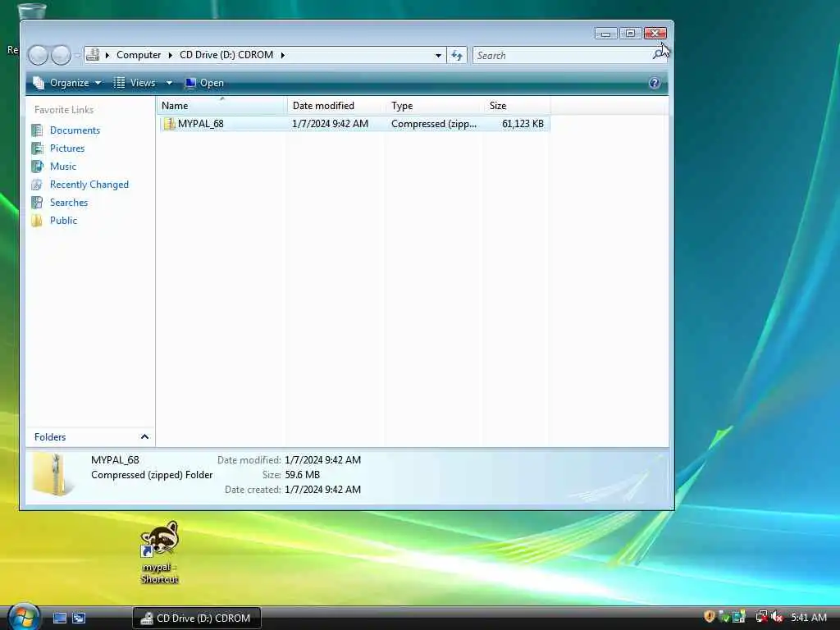Click the Documents icon in Favorite Links
The height and width of the screenshot is (630, 840).
pyautogui.click(x=37, y=130)
